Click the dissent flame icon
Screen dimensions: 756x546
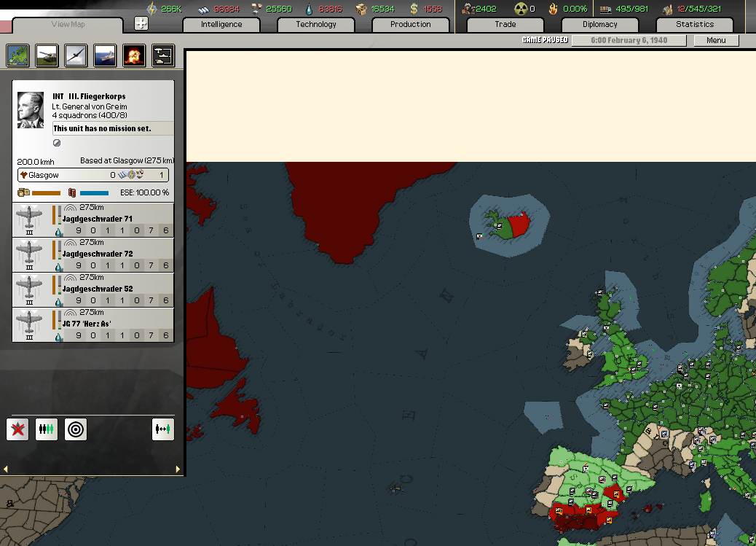click(x=554, y=9)
